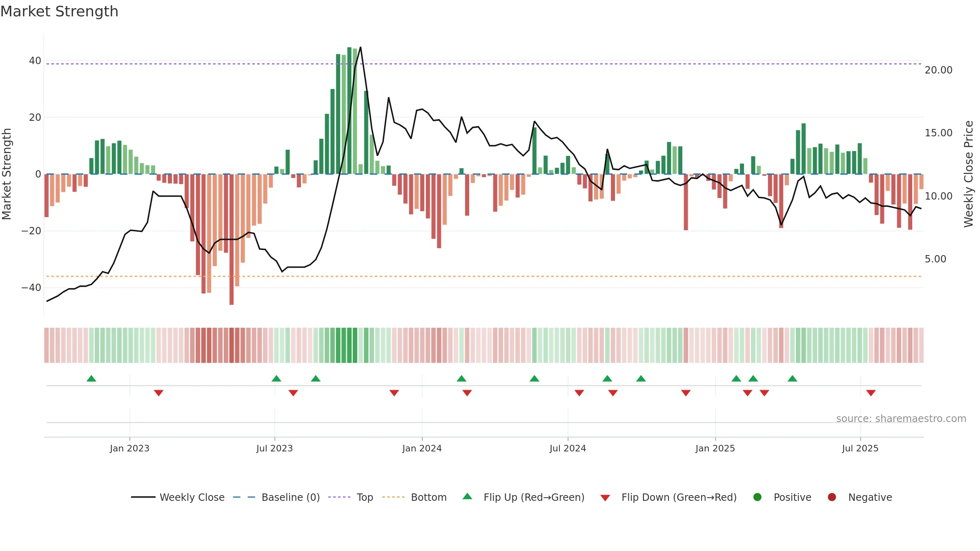Click the Jul 2023 axis label

(x=275, y=449)
